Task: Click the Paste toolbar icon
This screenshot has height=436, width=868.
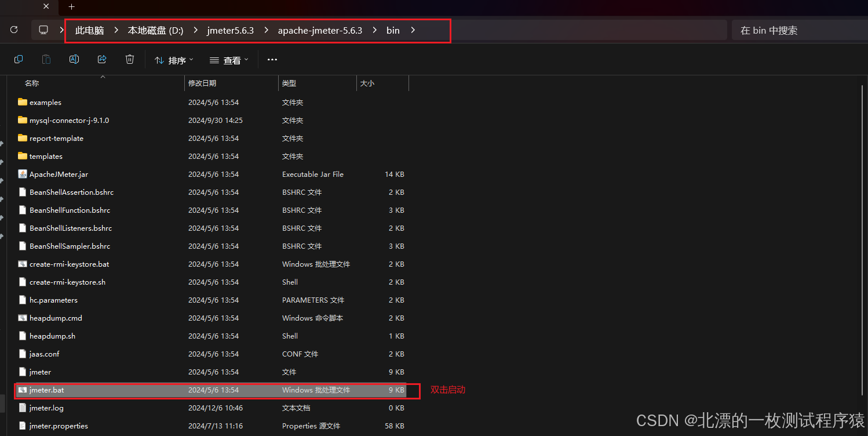Action: (x=46, y=59)
